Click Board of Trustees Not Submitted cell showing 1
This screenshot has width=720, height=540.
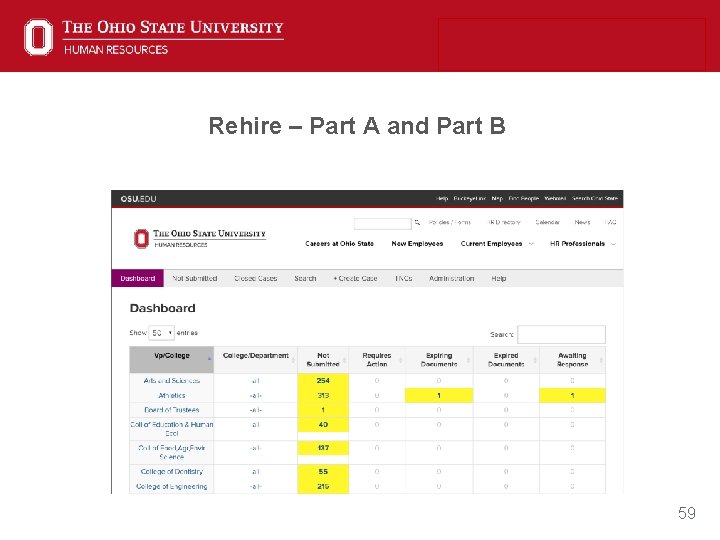pyautogui.click(x=323, y=410)
